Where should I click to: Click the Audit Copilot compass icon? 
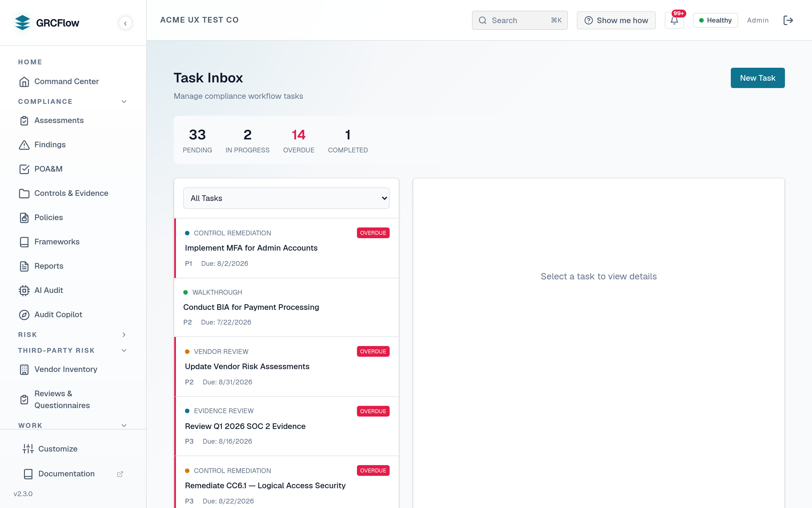(24, 315)
